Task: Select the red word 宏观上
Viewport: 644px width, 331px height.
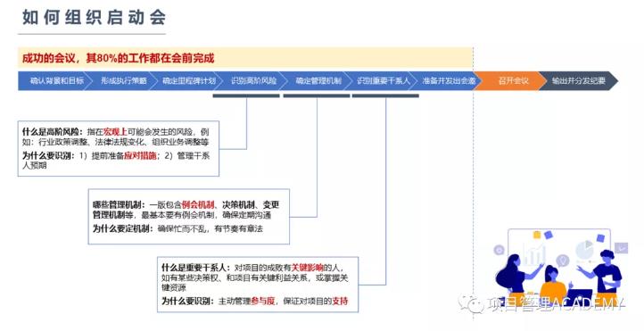Action: point(115,132)
